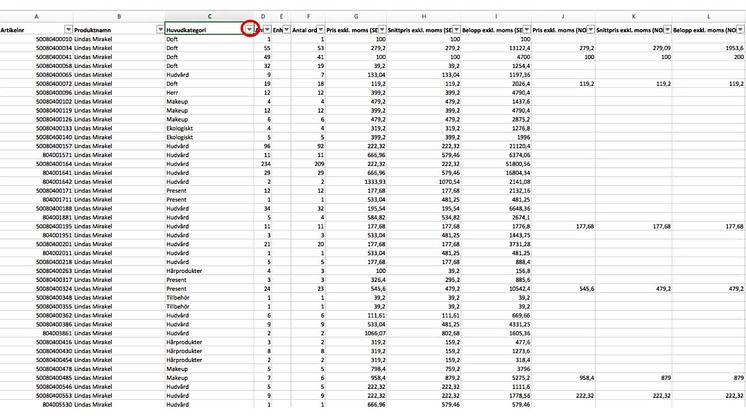Select Hårprodukter cell in row 50080400263
The width and height of the screenshot is (746, 419).
[x=209, y=271]
